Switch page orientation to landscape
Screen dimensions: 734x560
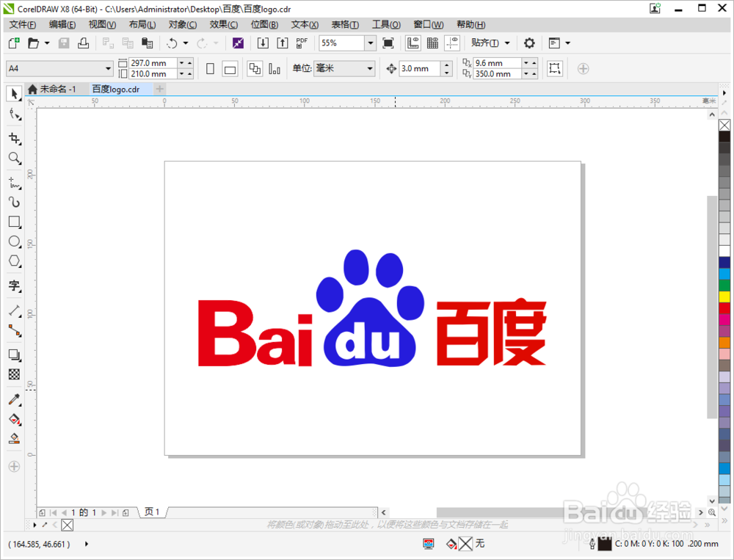[x=228, y=68]
